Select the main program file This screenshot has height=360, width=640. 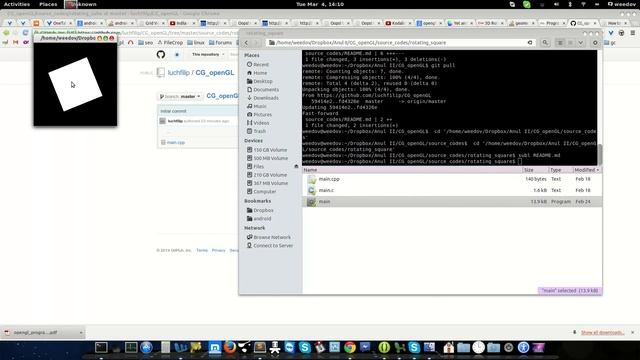pyautogui.click(x=452, y=202)
